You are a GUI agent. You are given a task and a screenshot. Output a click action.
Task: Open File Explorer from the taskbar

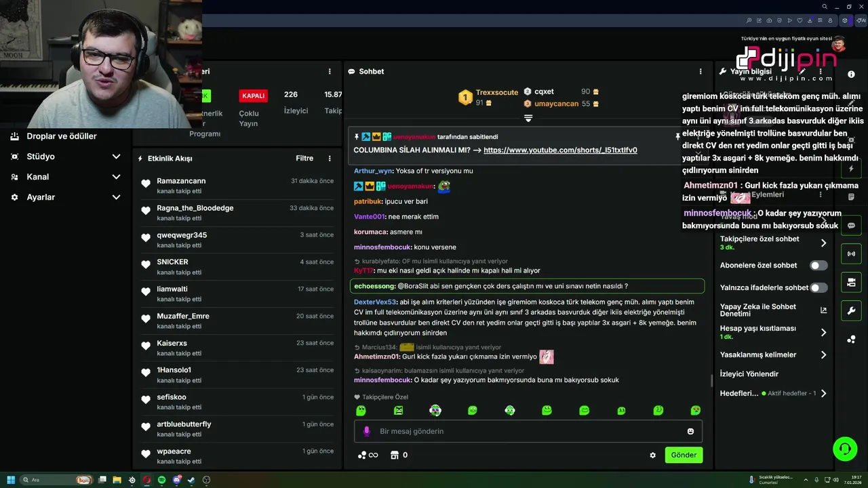tap(117, 480)
